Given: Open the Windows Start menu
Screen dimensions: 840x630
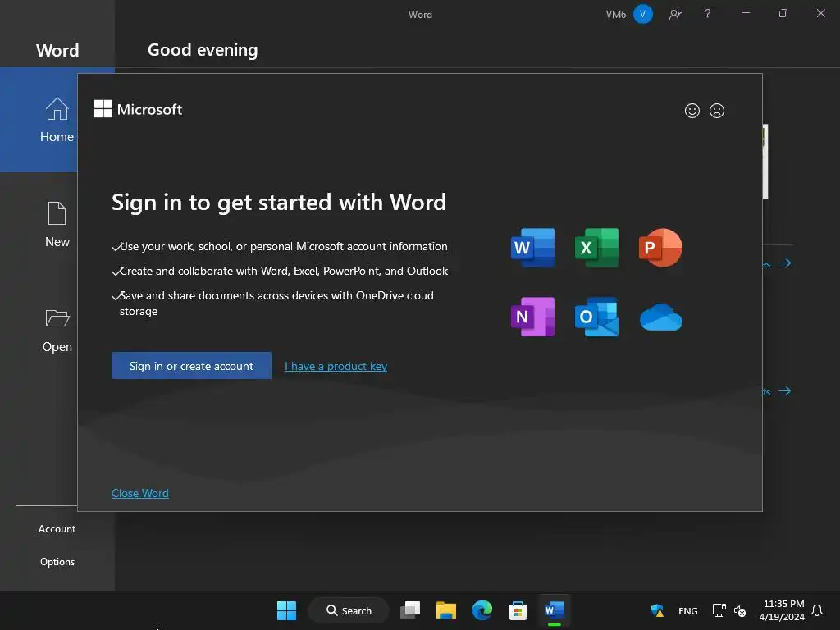Looking at the screenshot, I should 286,610.
